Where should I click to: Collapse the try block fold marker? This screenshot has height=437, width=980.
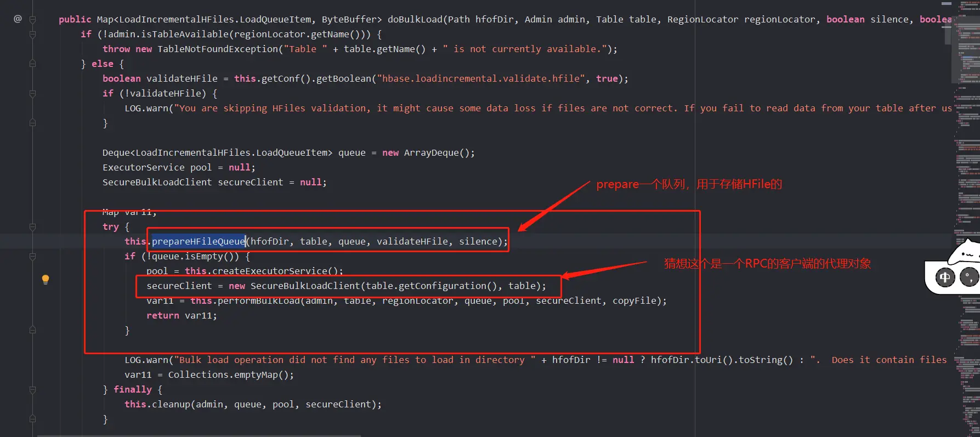(x=32, y=226)
